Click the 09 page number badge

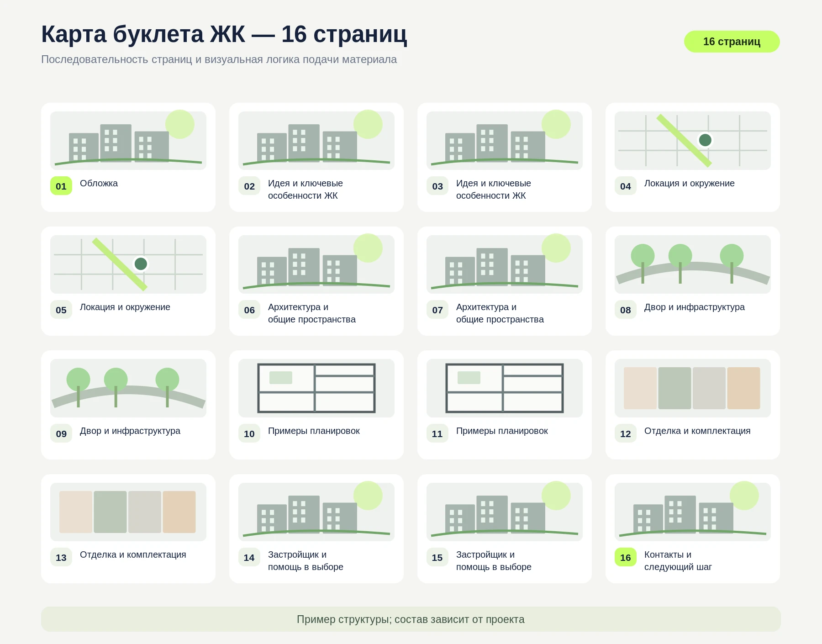click(61, 433)
